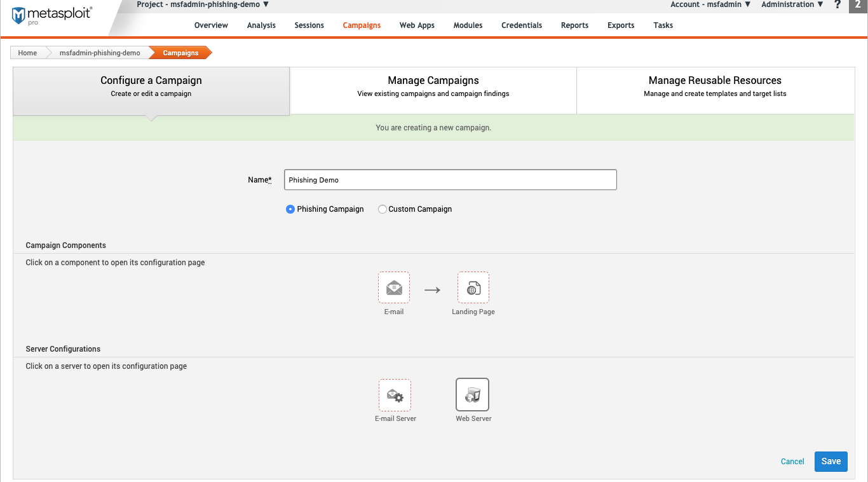Cancel campaign creation
Screen dimensions: 868x482
point(792,462)
